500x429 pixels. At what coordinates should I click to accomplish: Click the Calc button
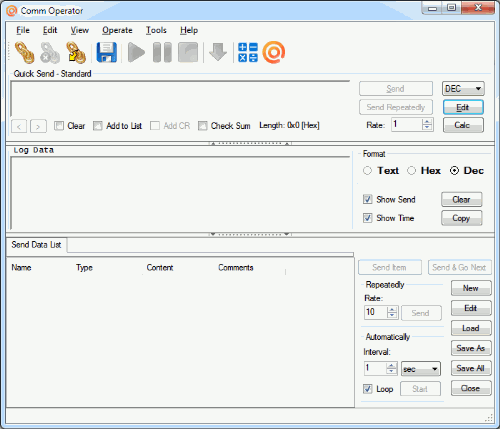(x=463, y=125)
